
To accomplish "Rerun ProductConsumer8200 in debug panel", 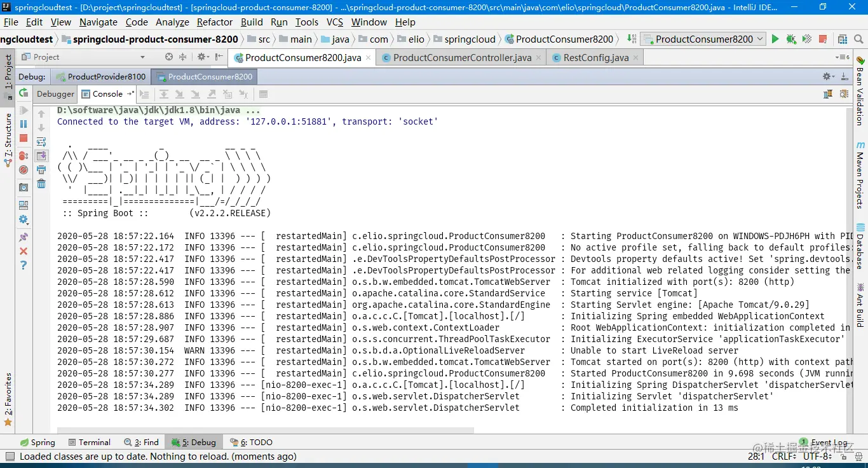I will click(24, 93).
